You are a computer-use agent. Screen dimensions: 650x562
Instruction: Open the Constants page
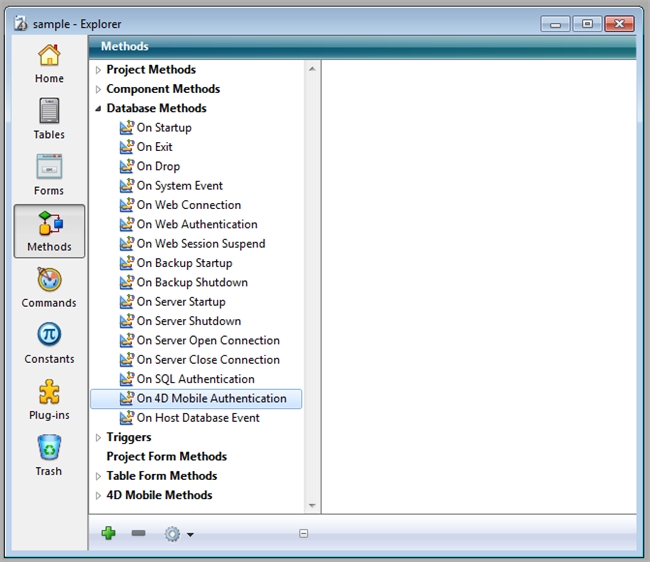(x=49, y=344)
